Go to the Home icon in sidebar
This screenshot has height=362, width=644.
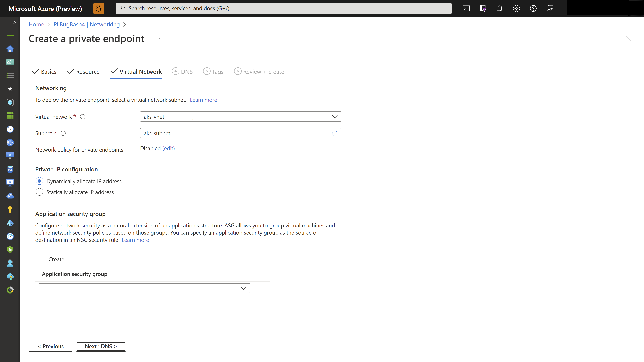pos(10,49)
